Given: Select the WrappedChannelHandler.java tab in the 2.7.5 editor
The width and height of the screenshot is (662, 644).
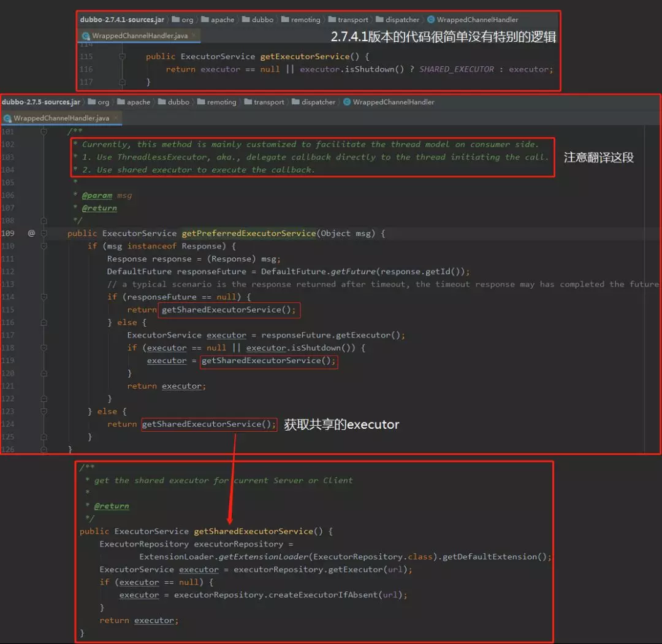Looking at the screenshot, I should click(x=61, y=118).
